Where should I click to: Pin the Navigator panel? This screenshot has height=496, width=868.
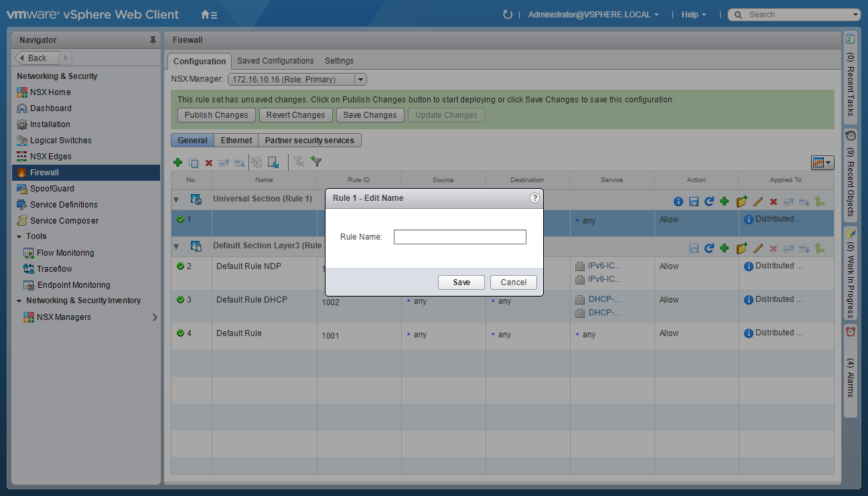point(153,40)
